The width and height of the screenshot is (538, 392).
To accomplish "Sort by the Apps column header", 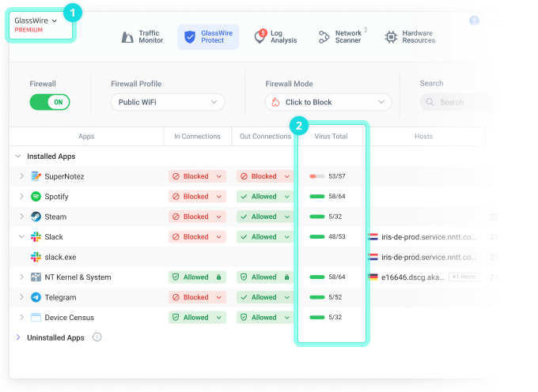I will click(x=86, y=137).
